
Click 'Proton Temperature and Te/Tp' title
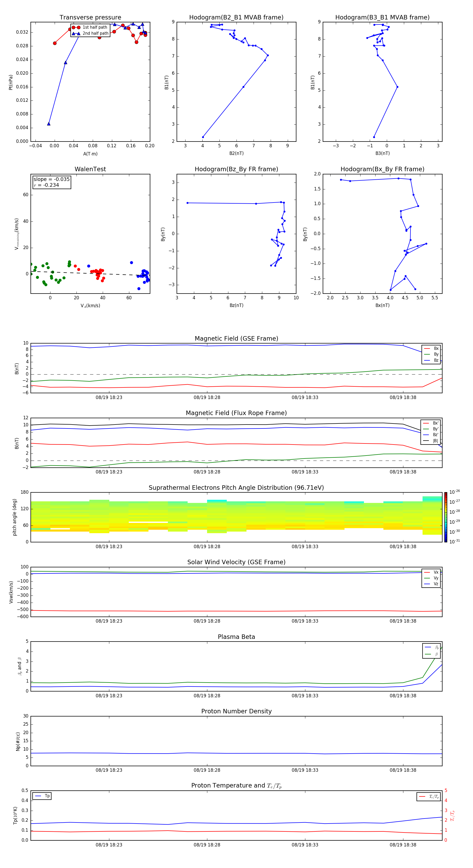coord(236,786)
